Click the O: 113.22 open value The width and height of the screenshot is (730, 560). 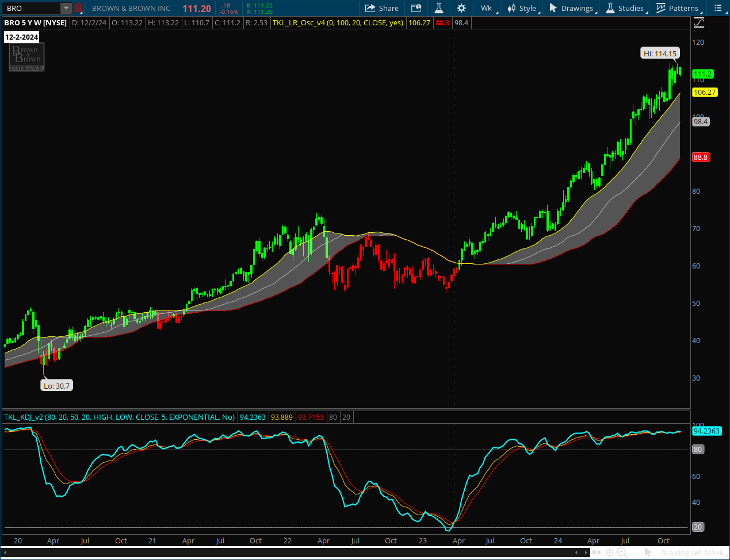coord(127,22)
